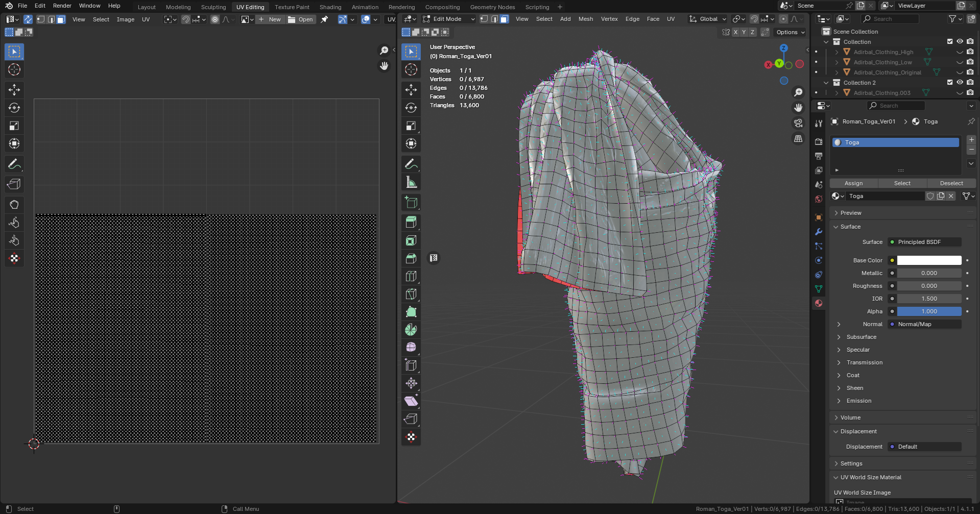This screenshot has width=980, height=514.
Task: Open the viewport Options dropdown
Action: [791, 32]
